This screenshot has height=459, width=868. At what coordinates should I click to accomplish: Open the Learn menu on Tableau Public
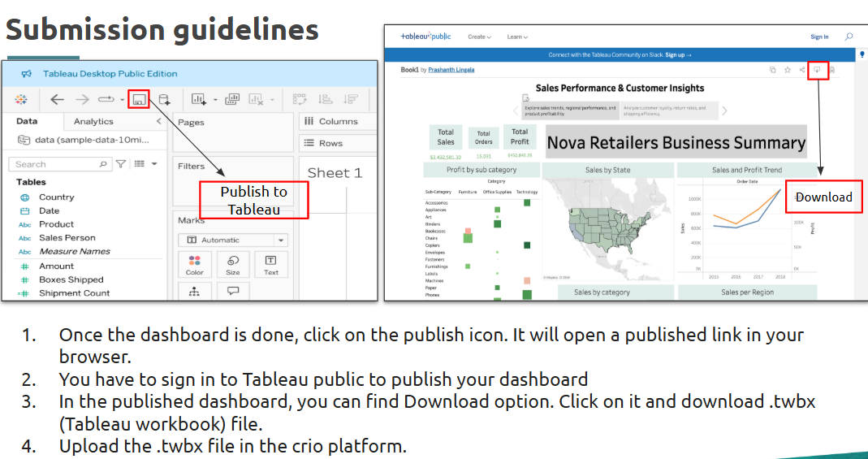click(517, 37)
